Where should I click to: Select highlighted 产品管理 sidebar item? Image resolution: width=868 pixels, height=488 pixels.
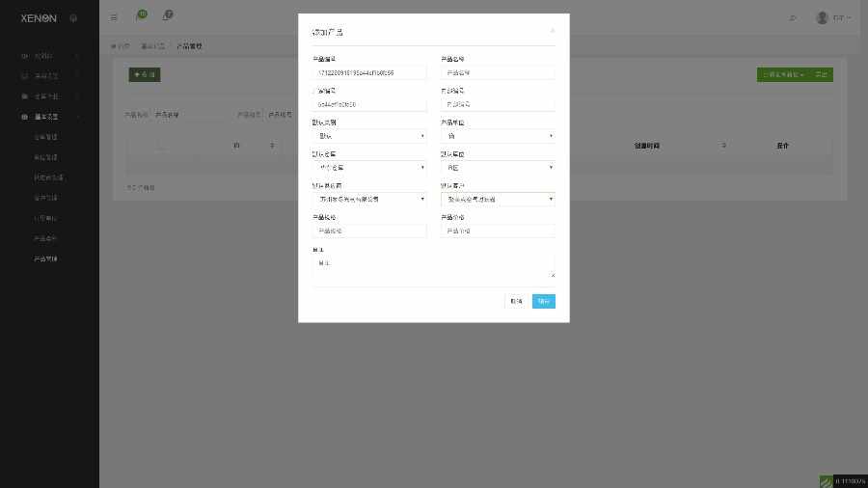pyautogui.click(x=45, y=258)
